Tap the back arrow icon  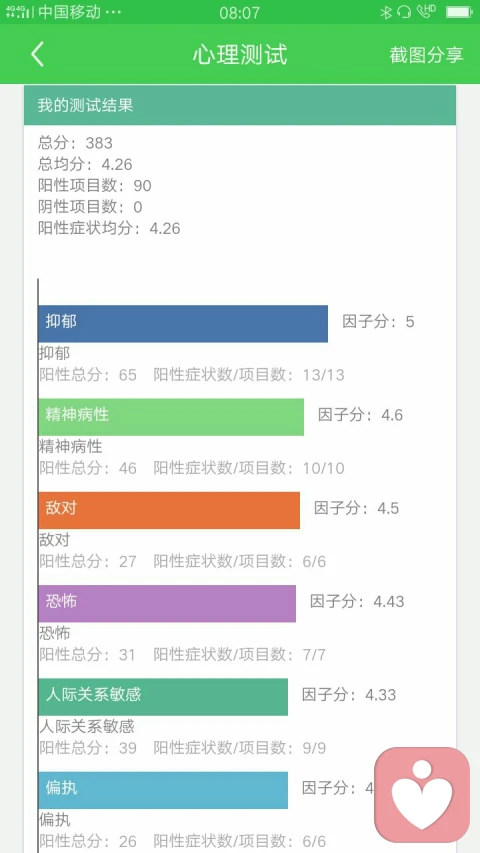pos(37,54)
